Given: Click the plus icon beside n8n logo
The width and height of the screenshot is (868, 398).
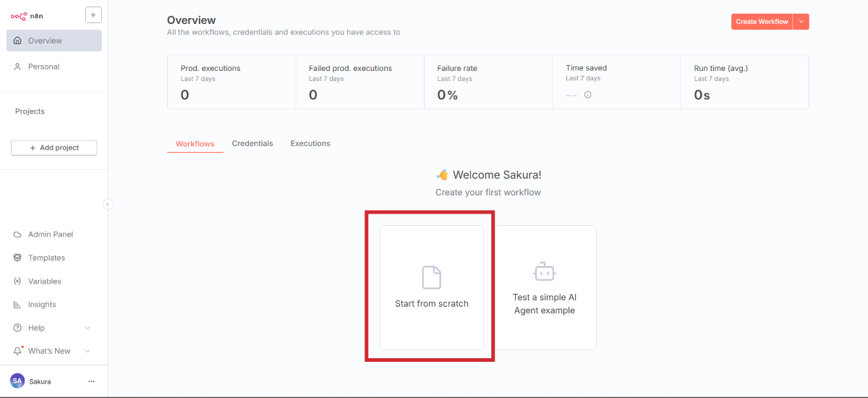Looking at the screenshot, I should [x=93, y=14].
